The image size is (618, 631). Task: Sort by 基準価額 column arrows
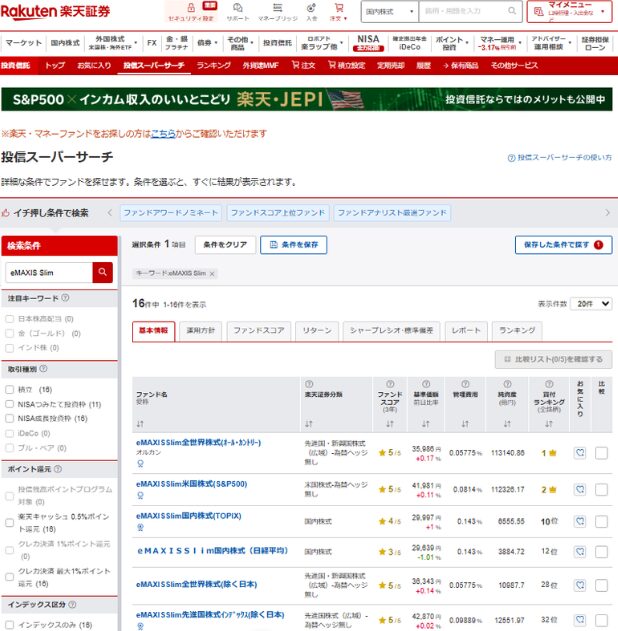coord(426,424)
